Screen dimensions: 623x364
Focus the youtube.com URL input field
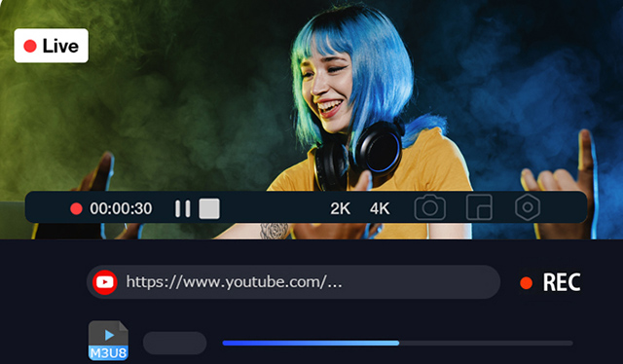coord(293,282)
